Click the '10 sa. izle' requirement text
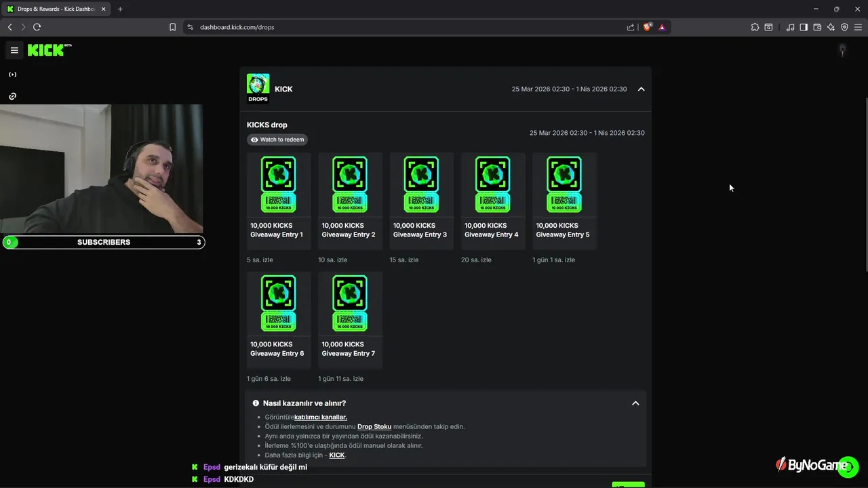 coord(332,260)
